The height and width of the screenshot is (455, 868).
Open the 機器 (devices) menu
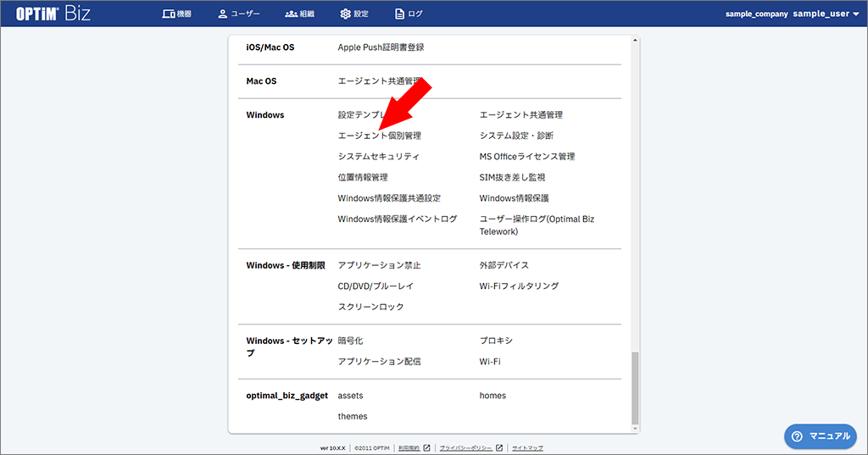(176, 14)
